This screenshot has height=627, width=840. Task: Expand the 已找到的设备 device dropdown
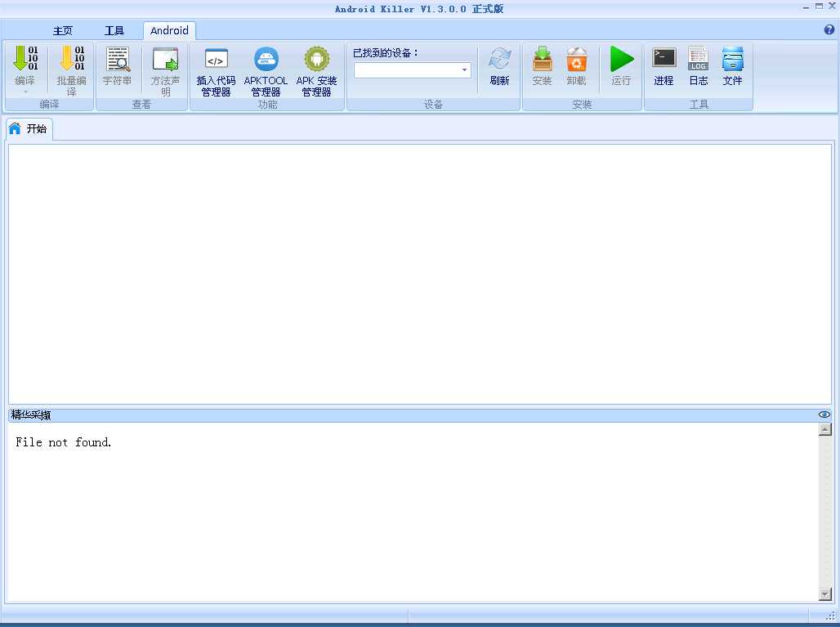[464, 69]
